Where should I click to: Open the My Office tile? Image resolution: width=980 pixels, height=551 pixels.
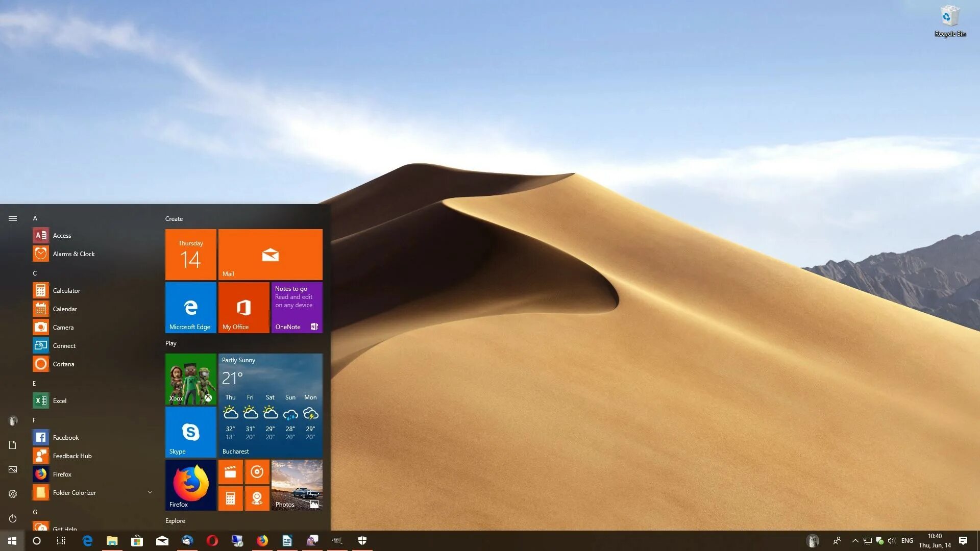pos(243,308)
